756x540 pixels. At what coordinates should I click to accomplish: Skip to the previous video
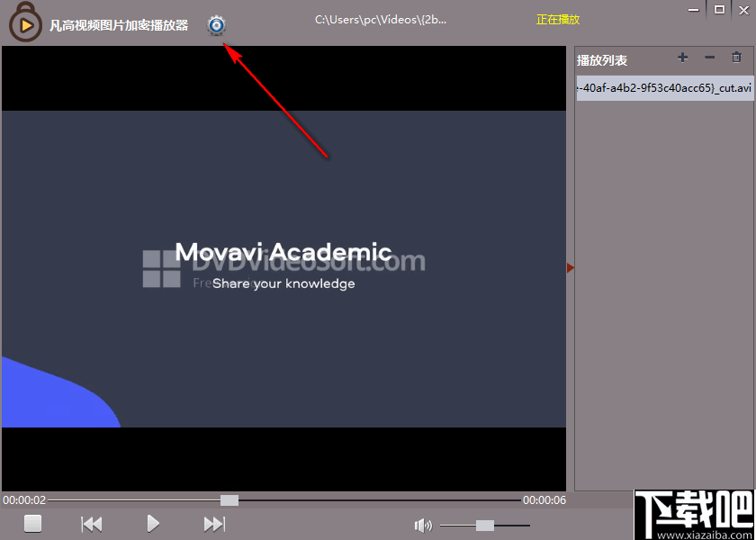92,524
